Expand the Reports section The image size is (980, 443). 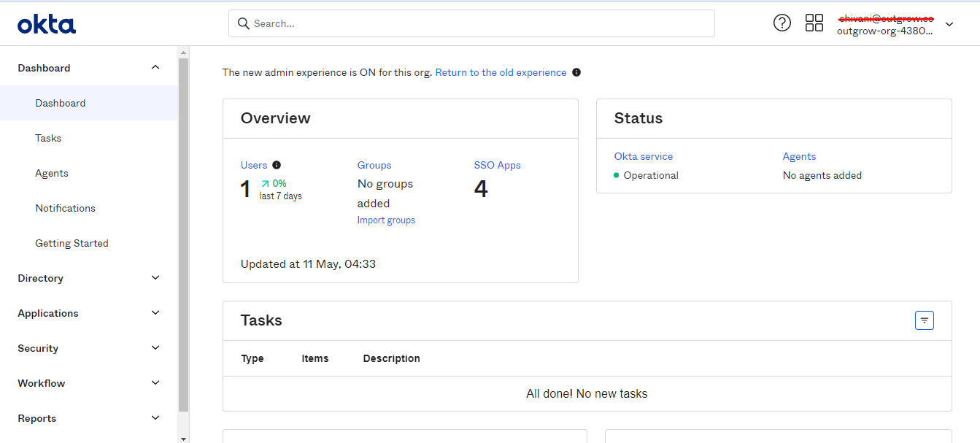click(x=89, y=418)
